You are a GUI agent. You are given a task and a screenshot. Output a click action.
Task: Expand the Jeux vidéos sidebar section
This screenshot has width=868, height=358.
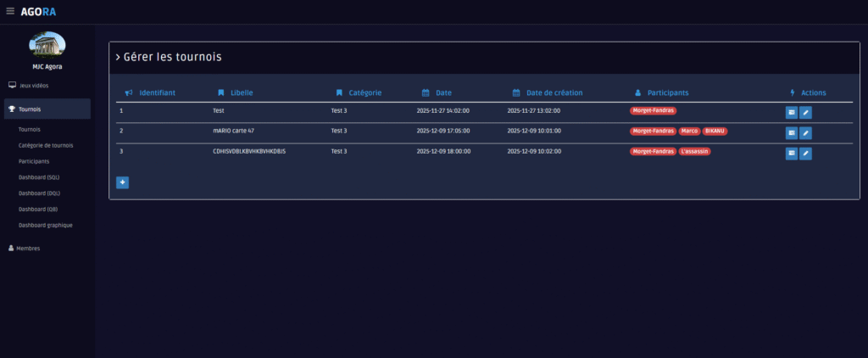tap(34, 86)
